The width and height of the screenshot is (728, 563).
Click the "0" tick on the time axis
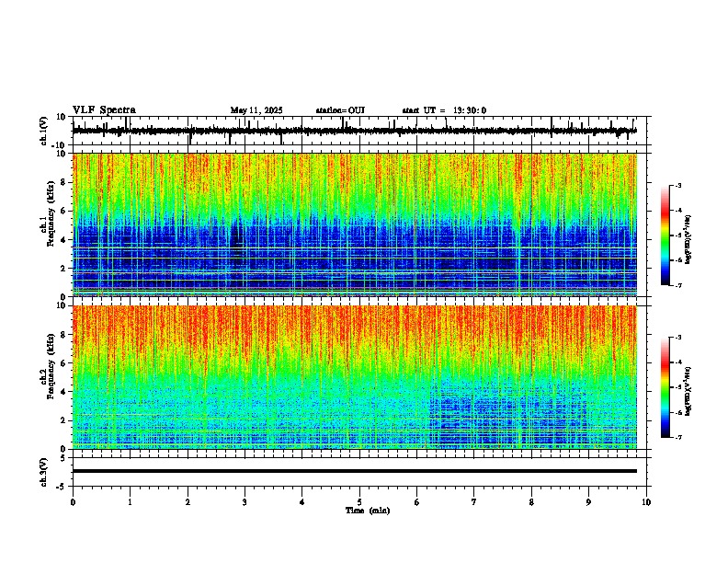[73, 502]
